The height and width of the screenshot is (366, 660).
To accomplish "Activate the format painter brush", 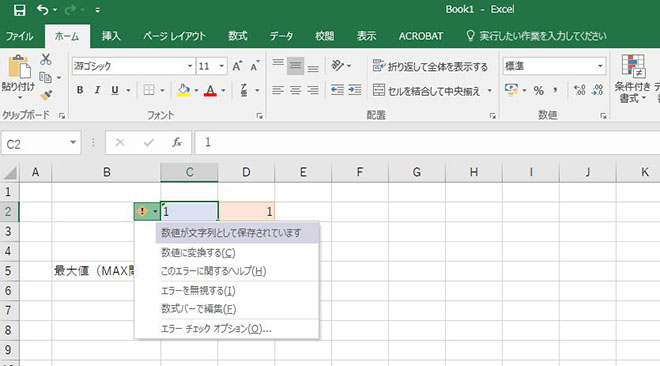I will click(46, 95).
